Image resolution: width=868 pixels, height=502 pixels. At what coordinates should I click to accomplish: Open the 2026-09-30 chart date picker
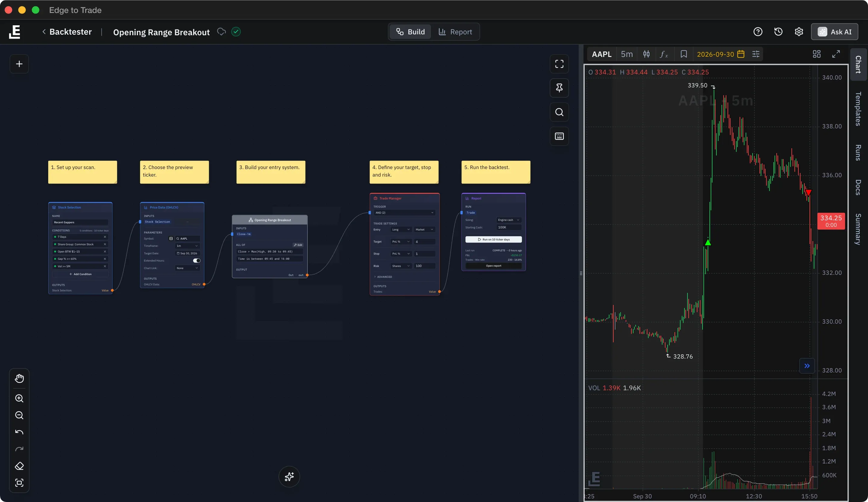click(x=721, y=54)
